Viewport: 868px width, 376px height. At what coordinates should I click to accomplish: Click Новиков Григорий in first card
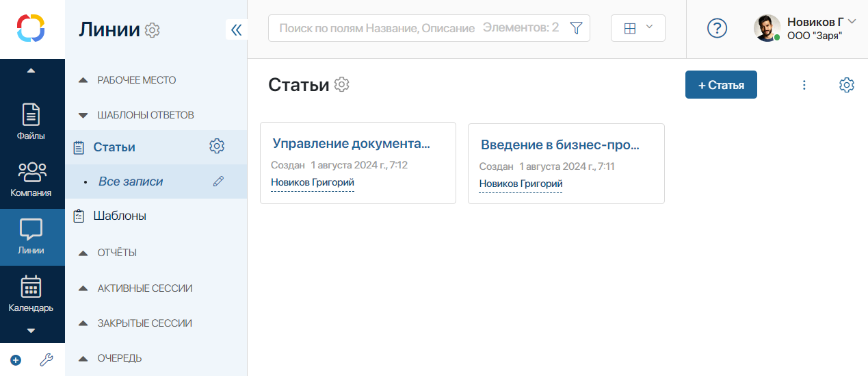pos(313,182)
